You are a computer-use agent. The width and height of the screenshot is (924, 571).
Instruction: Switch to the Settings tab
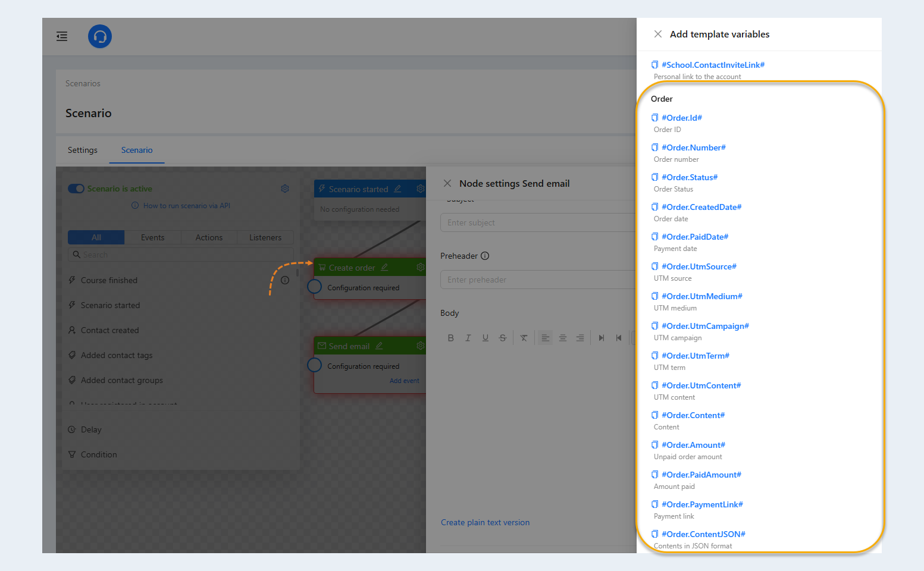click(83, 150)
